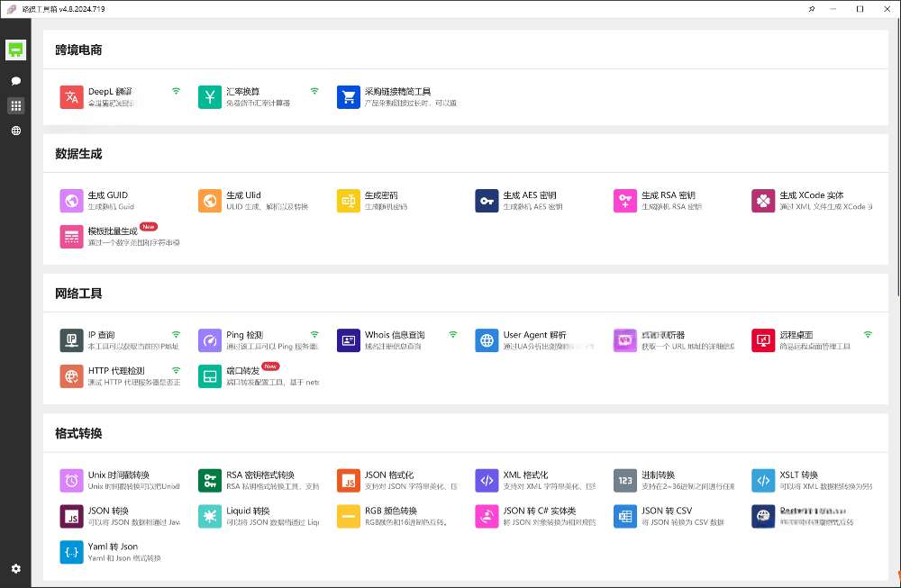Click the 远程桌面 remote desktop icon
The width and height of the screenshot is (901, 588).
pos(763,340)
